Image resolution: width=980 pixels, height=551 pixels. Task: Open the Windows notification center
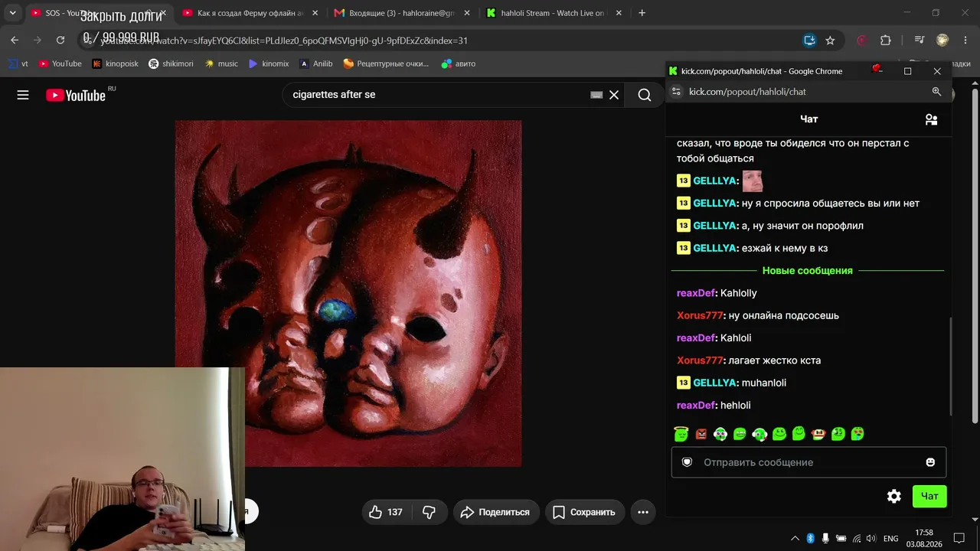(x=959, y=538)
